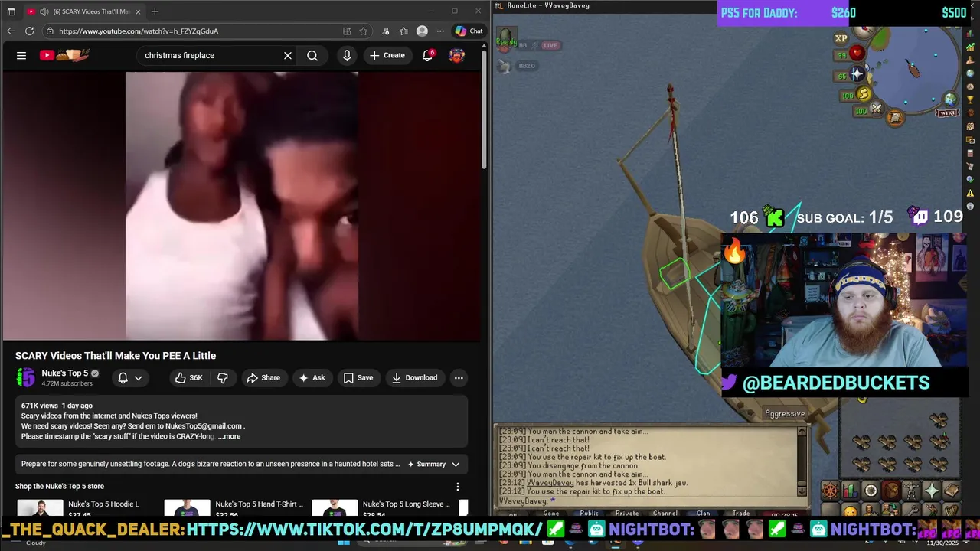Open Edge settings and more menu
This screenshot has width=980, height=551.
[x=440, y=31]
